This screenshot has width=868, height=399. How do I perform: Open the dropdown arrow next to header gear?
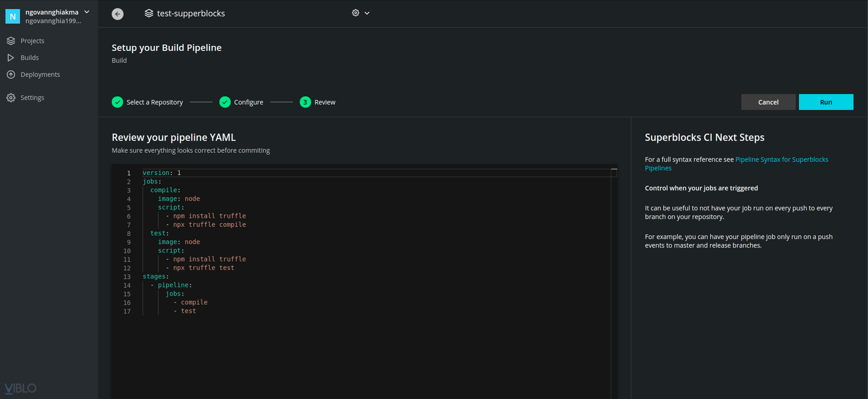[x=367, y=13]
